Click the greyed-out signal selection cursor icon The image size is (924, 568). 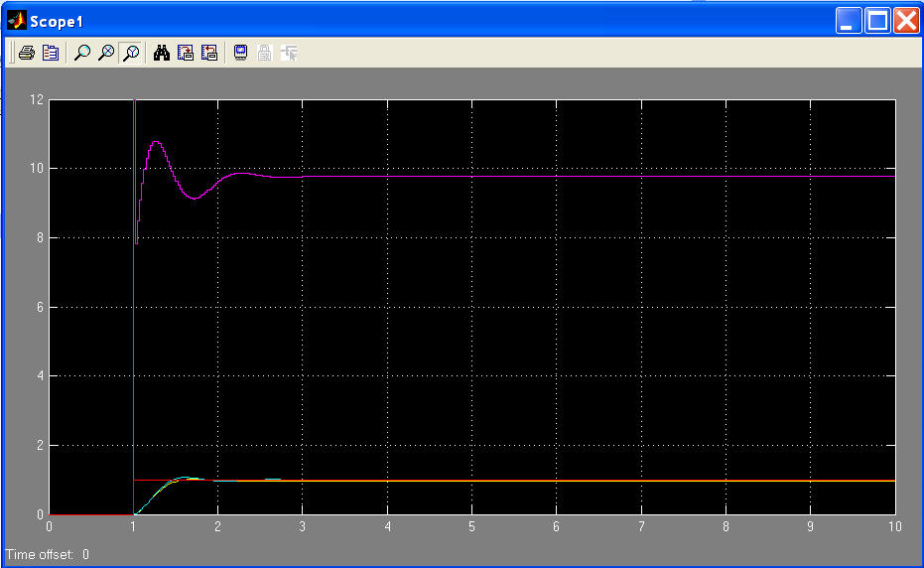point(289,53)
